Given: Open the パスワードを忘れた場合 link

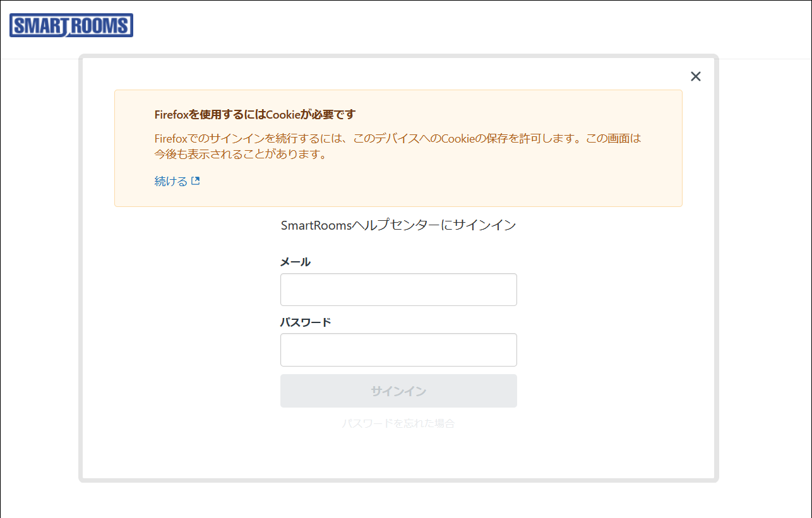Looking at the screenshot, I should pos(398,423).
